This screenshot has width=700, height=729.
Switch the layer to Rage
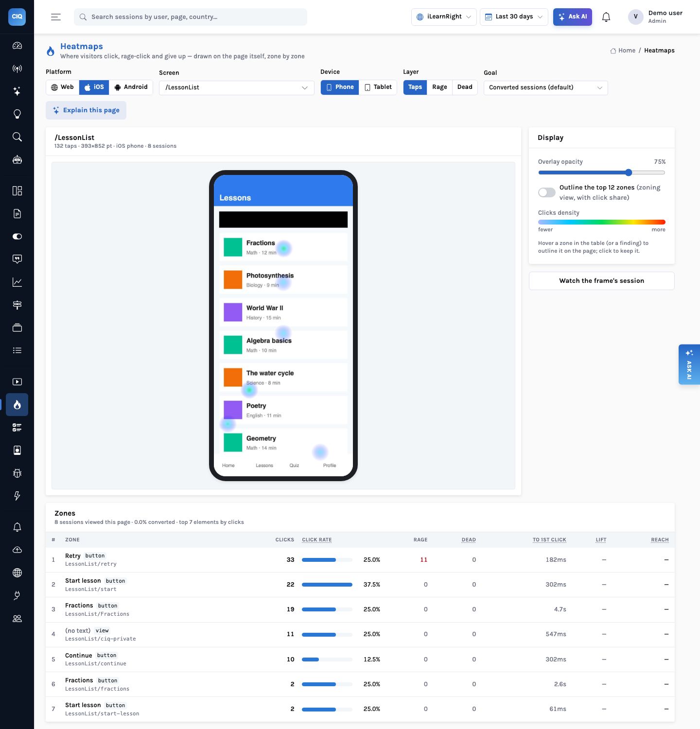point(439,87)
